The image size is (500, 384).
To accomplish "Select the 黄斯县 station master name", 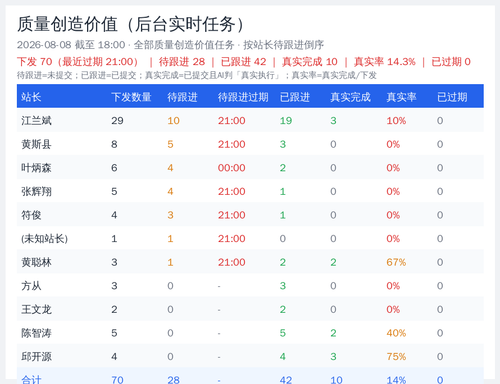I will (x=36, y=144).
